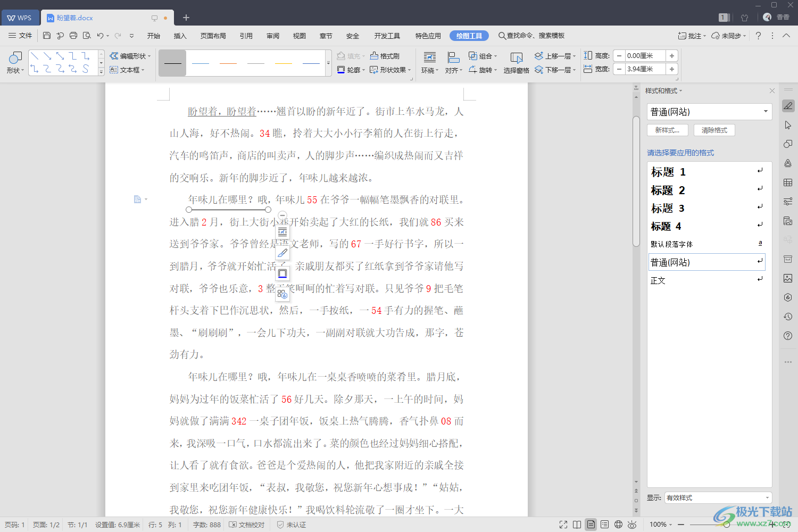Click the search commands field 查找命令

click(531, 36)
